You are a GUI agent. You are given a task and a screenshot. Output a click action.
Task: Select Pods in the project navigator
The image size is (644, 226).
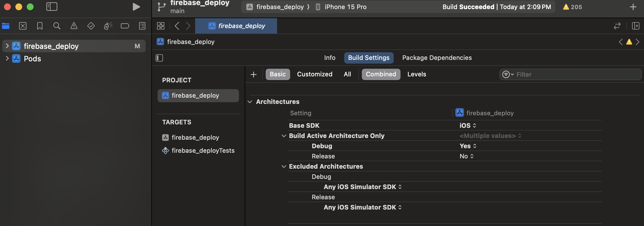click(x=32, y=59)
